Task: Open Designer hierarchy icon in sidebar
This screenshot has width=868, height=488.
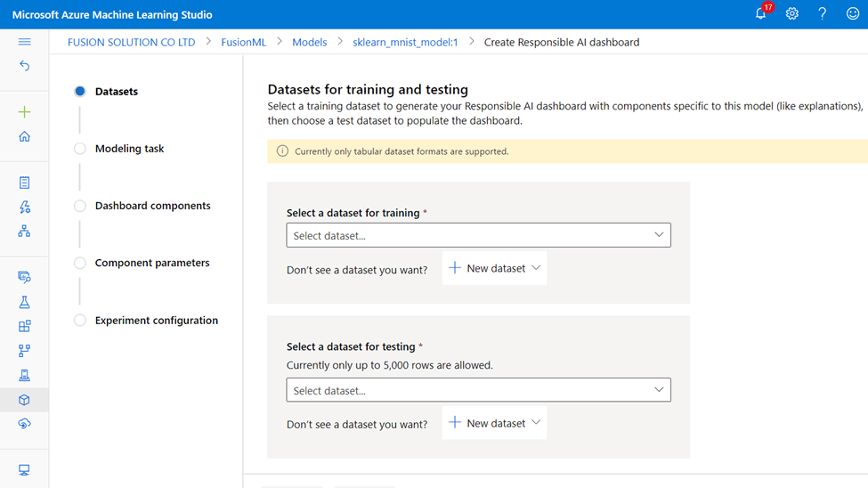Action: point(24,231)
